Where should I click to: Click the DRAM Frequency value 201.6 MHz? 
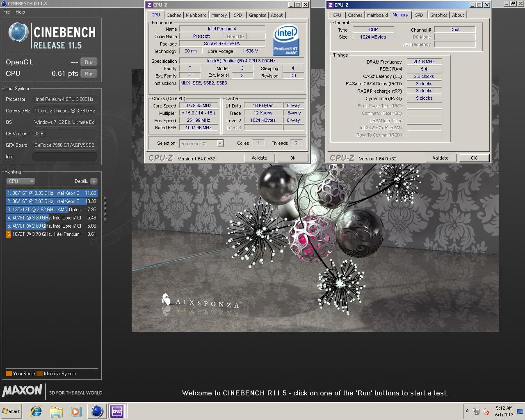tap(424, 62)
